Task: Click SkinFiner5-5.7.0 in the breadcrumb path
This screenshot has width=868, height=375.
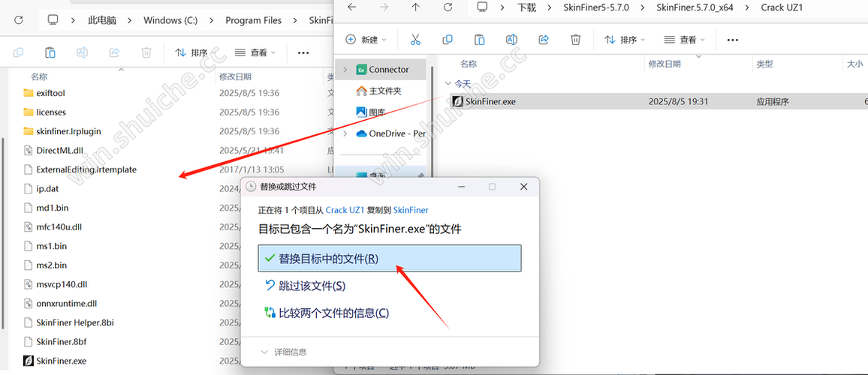Action: point(596,7)
